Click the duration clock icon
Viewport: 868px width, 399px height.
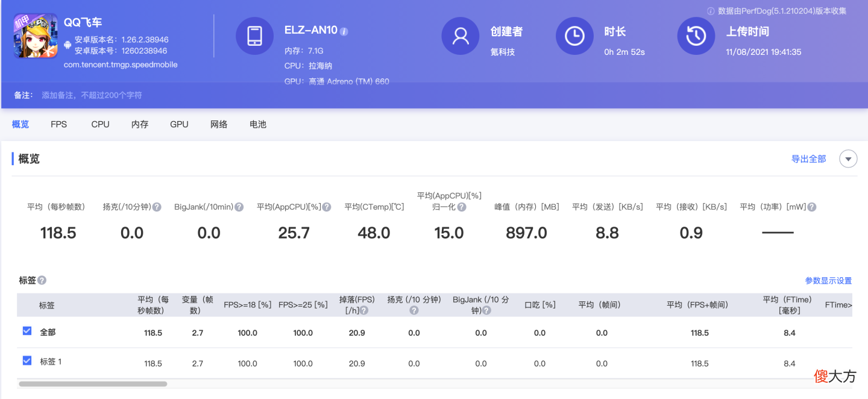click(574, 36)
